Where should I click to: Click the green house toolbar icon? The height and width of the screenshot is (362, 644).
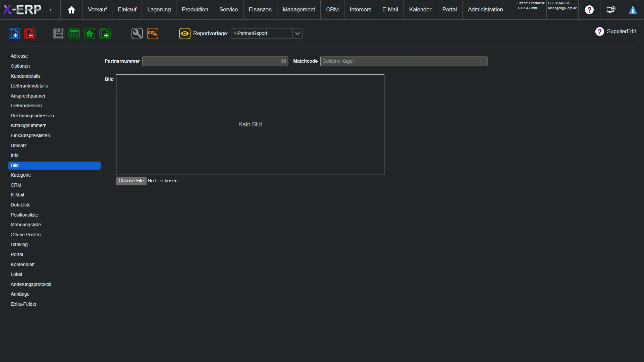[x=90, y=34]
